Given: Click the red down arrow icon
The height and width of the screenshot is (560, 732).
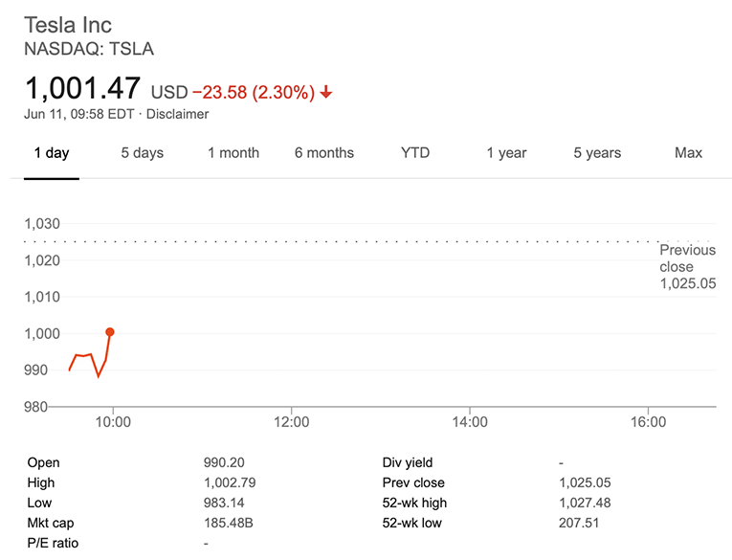Looking at the screenshot, I should click(326, 92).
